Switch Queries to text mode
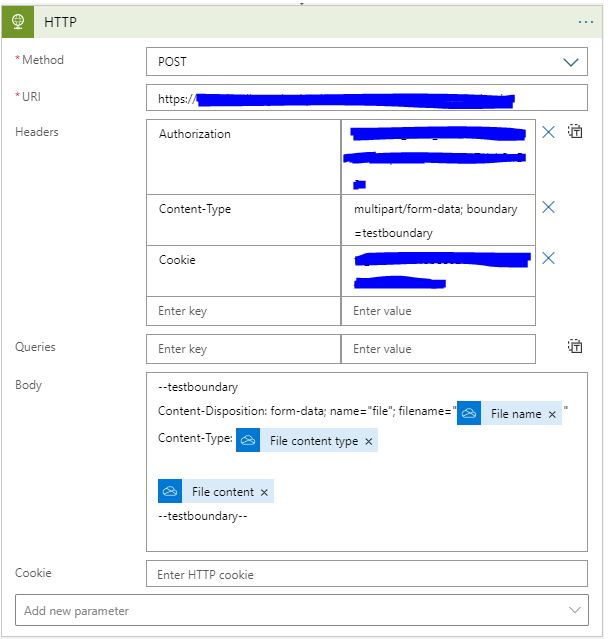The height and width of the screenshot is (639, 613). coord(575,346)
